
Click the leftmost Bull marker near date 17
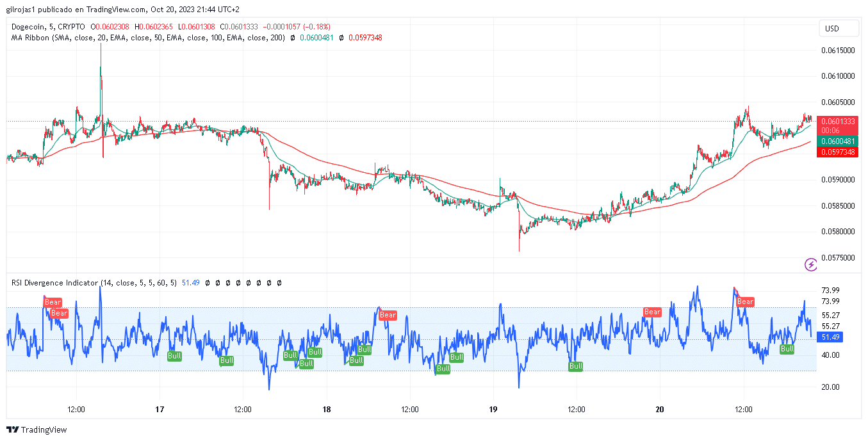coord(174,356)
